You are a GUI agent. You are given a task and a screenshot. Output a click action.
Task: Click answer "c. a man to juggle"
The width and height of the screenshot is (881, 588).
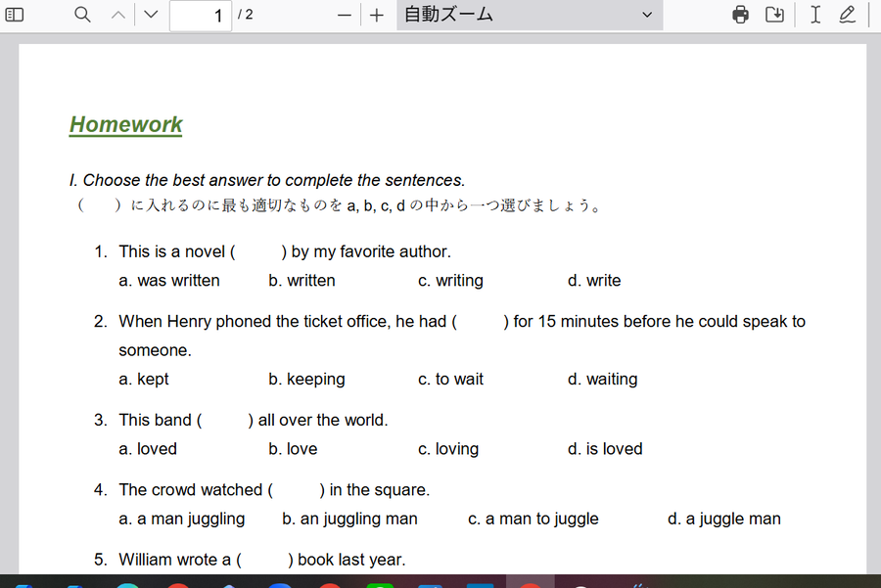coord(533,519)
